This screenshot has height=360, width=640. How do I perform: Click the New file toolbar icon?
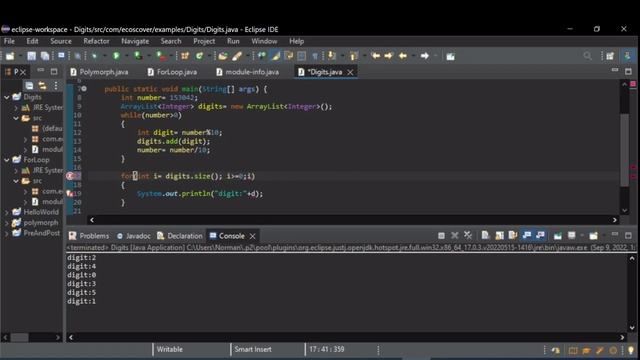tap(10, 56)
